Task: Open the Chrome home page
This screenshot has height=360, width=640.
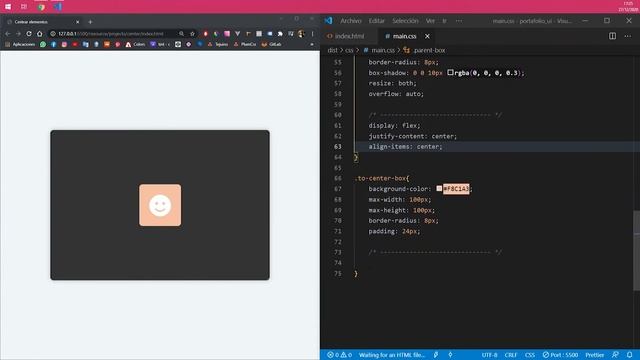Action: click(x=39, y=34)
